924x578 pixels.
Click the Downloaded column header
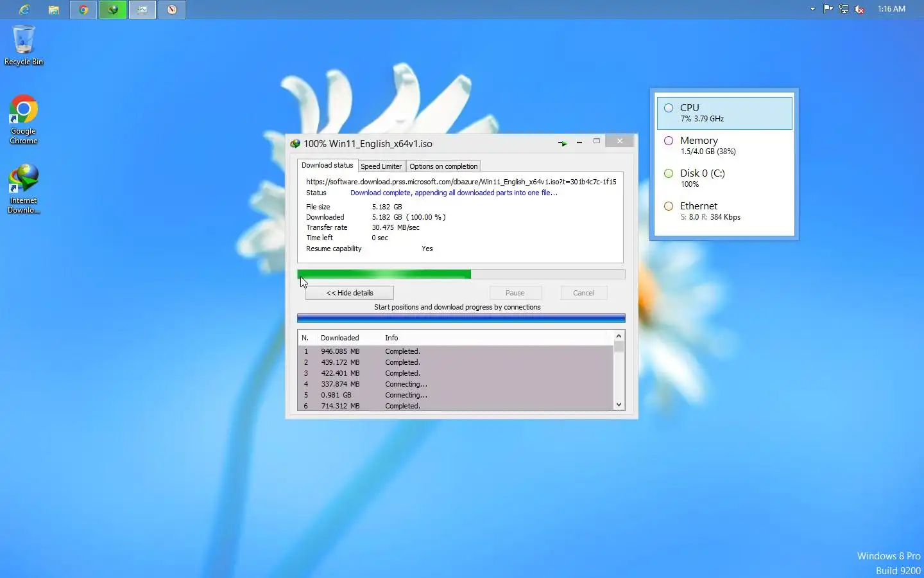point(340,338)
